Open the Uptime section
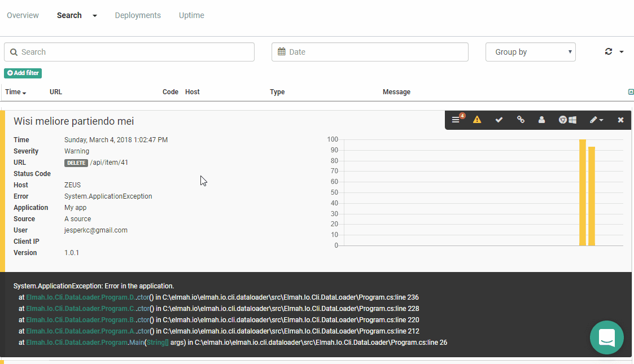 tap(191, 15)
